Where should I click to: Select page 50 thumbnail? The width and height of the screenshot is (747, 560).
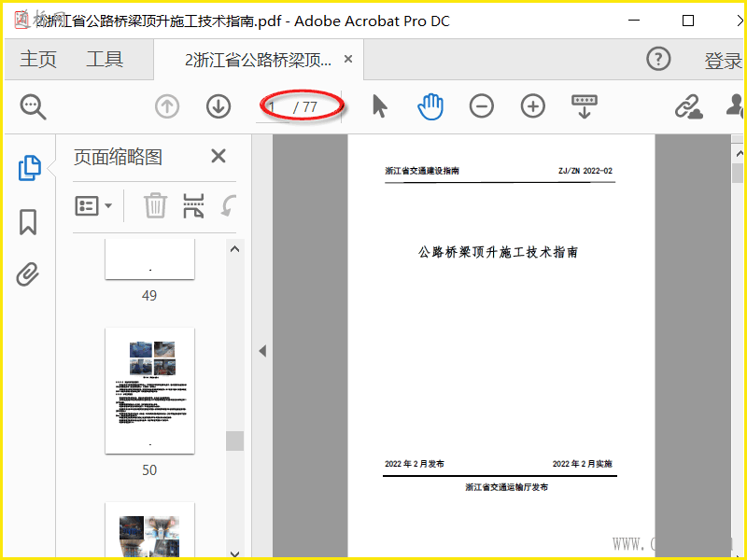pyautogui.click(x=149, y=390)
